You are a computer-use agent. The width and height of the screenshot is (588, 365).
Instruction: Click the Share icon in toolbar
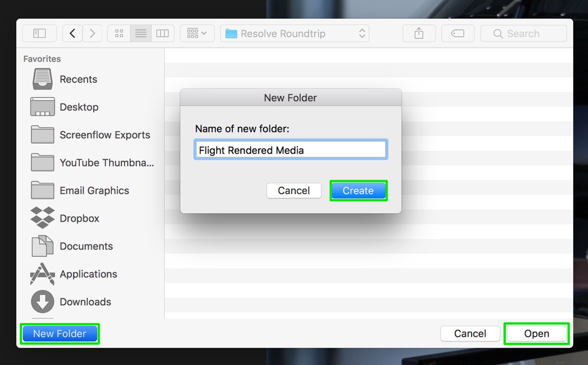pyautogui.click(x=419, y=34)
